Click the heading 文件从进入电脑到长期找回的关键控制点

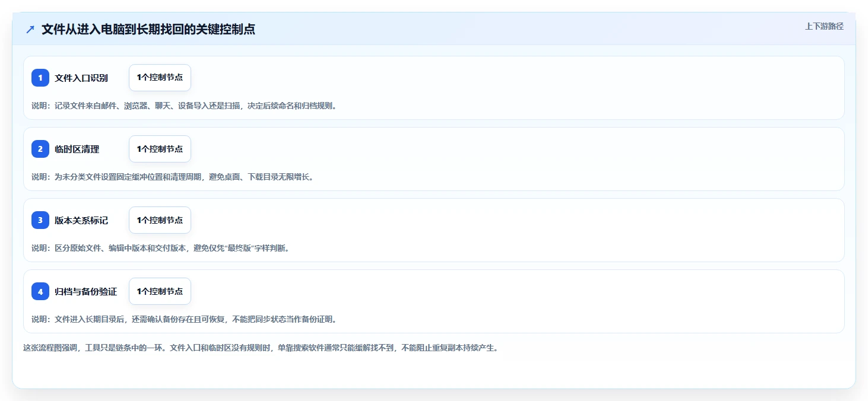(x=148, y=29)
